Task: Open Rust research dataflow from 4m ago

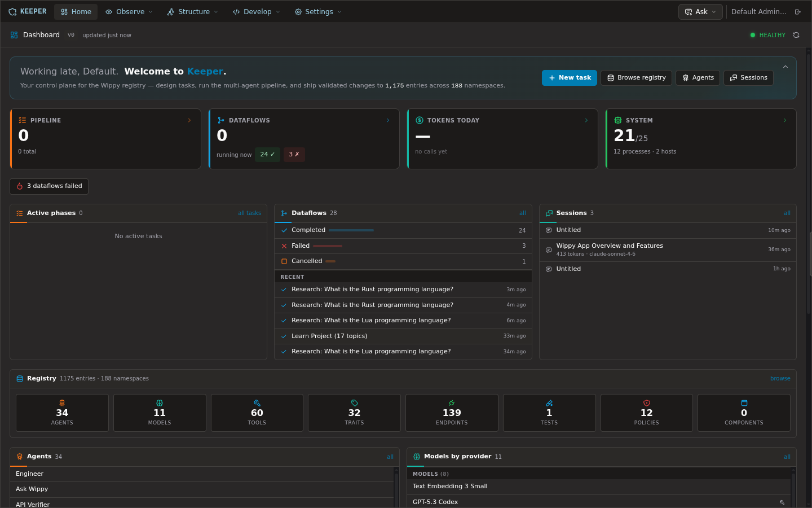Action: click(x=403, y=305)
